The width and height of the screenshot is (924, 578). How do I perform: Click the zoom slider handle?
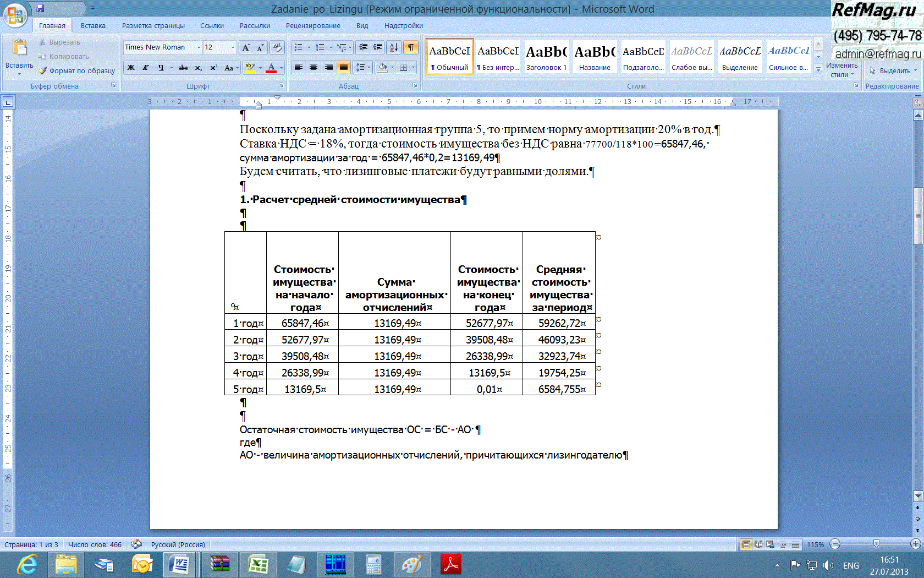pos(876,544)
